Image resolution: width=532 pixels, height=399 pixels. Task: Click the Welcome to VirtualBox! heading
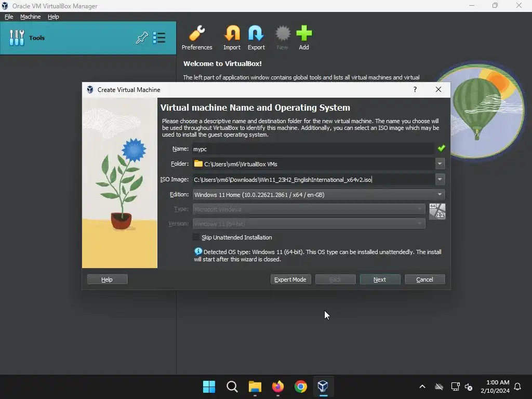coord(222,63)
